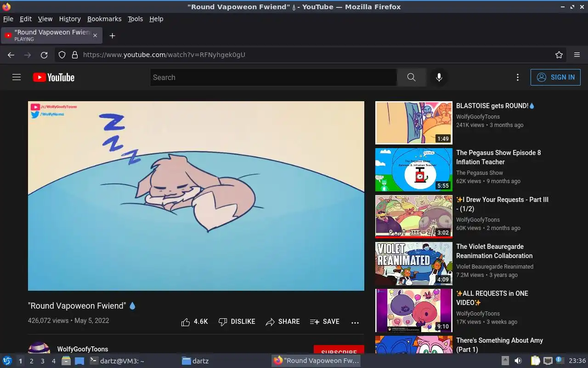Click the clipboard tray icon
This screenshot has height=368, width=588.
pos(536,361)
